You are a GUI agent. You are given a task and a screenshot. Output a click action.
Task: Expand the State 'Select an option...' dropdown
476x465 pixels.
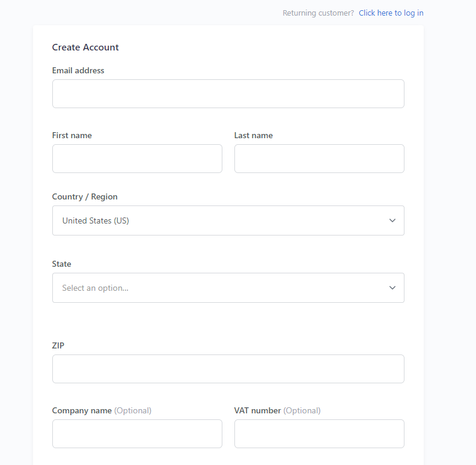click(228, 288)
